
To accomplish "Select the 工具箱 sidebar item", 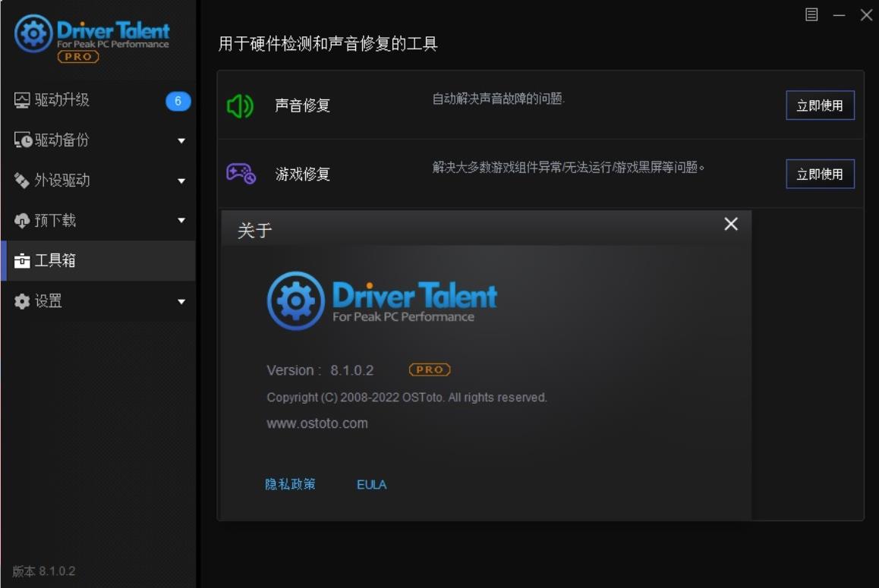I will pyautogui.click(x=99, y=261).
